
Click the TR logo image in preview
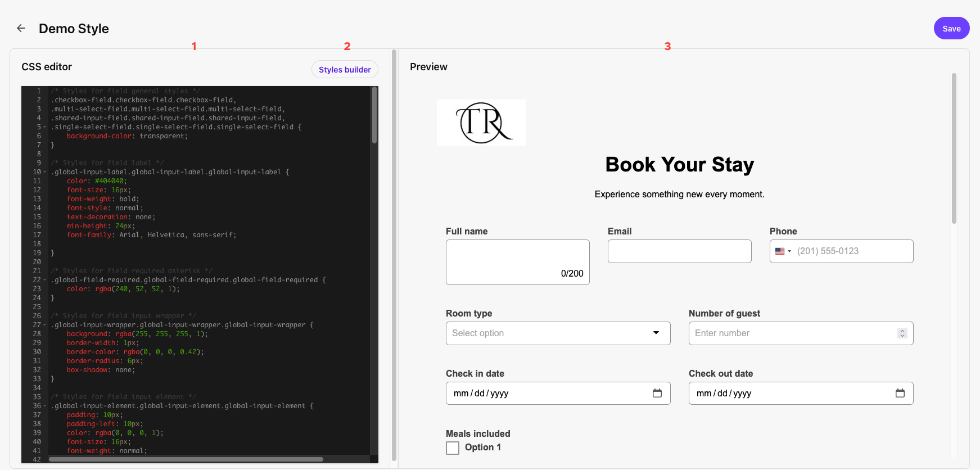[x=481, y=123]
